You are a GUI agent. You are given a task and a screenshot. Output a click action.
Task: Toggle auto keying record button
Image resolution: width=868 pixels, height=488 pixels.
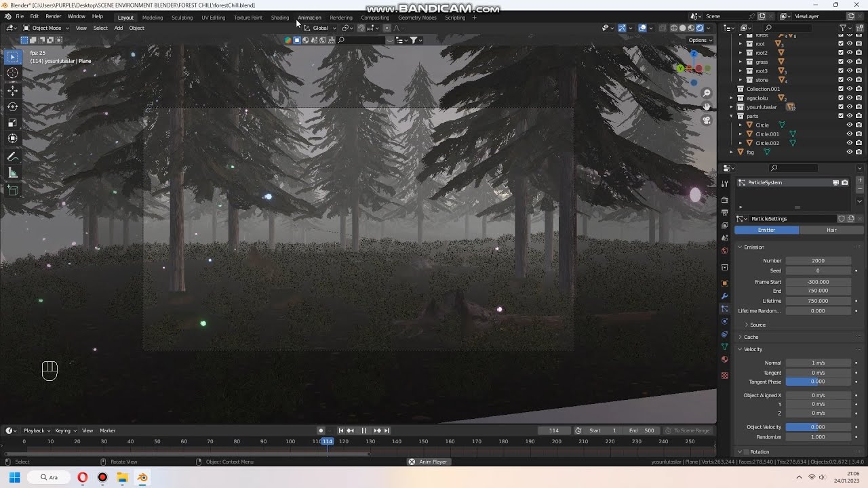pyautogui.click(x=321, y=430)
